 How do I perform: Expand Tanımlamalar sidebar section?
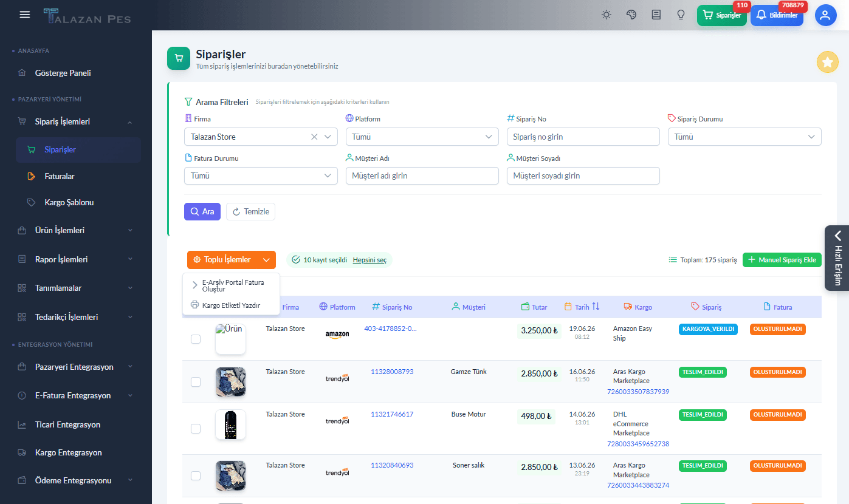coord(76,288)
